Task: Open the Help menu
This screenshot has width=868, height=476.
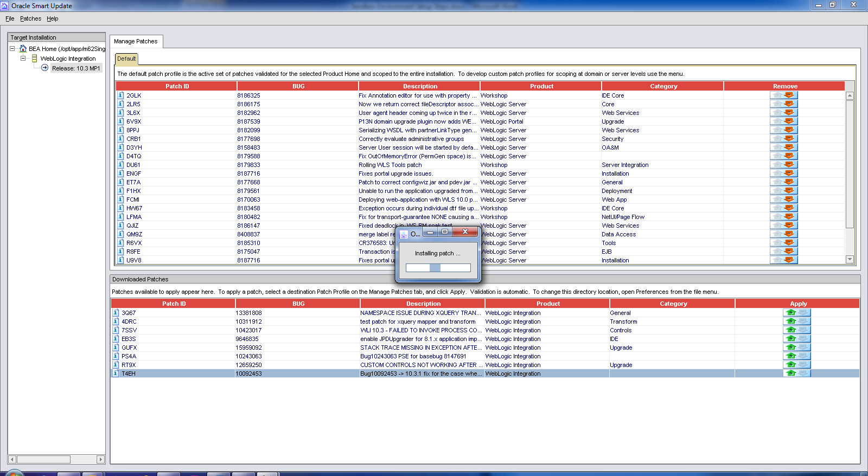Action: coord(52,18)
